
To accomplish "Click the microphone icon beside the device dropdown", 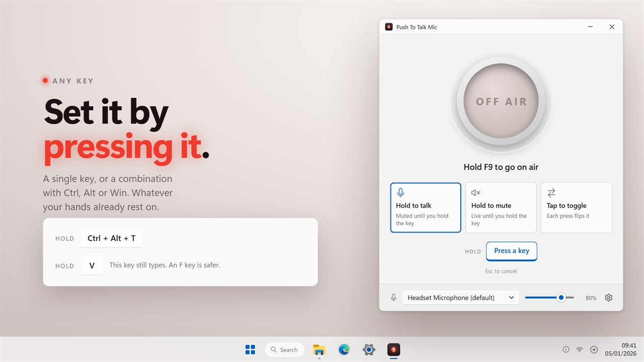I will pyautogui.click(x=393, y=298).
